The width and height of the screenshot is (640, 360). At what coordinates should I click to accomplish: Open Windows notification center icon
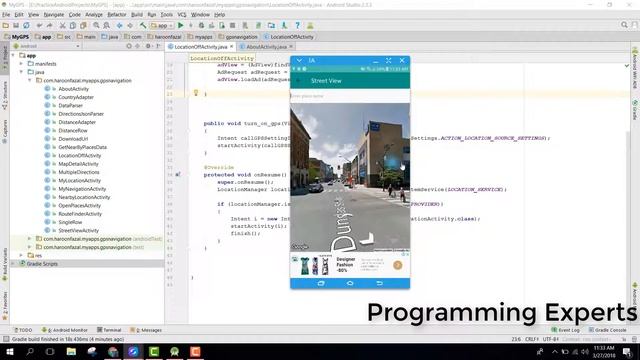pyautogui.click(x=627, y=351)
